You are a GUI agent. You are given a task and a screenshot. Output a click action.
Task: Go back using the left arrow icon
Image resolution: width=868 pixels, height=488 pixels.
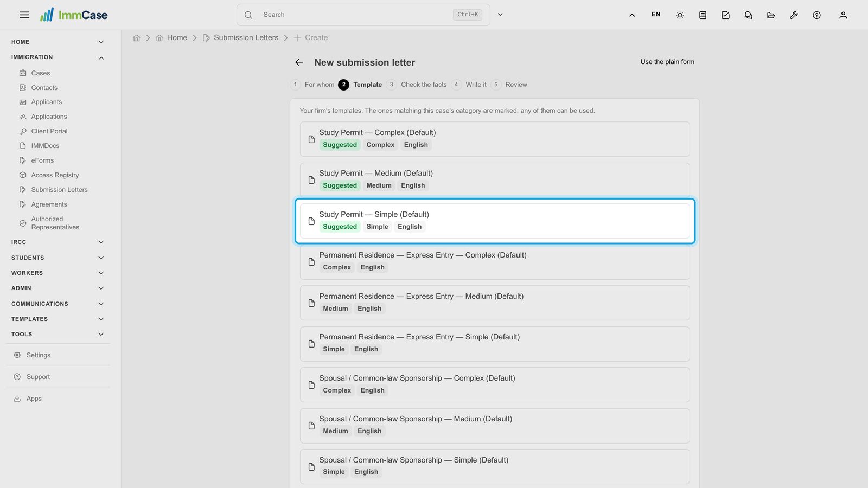point(299,62)
